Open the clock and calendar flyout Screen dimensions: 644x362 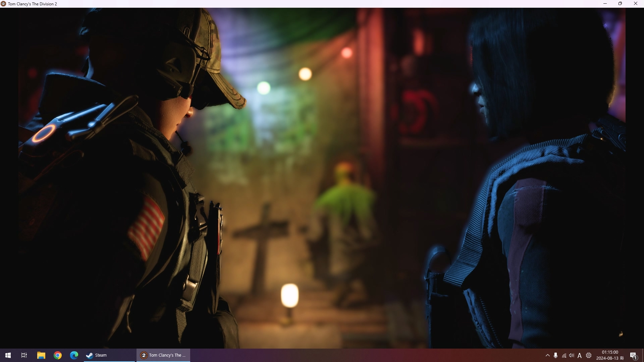(610, 355)
